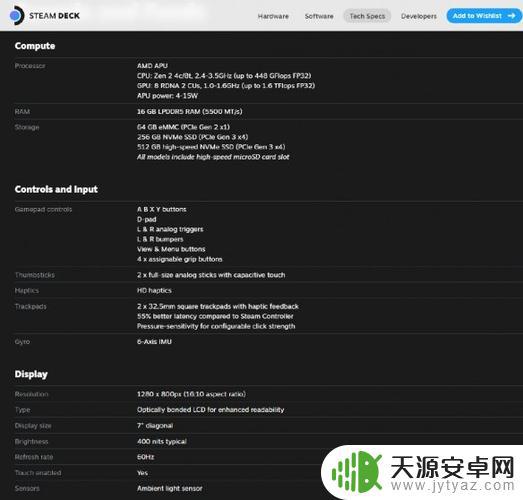
Task: Click the microSD card slot note
Action: click(x=213, y=157)
